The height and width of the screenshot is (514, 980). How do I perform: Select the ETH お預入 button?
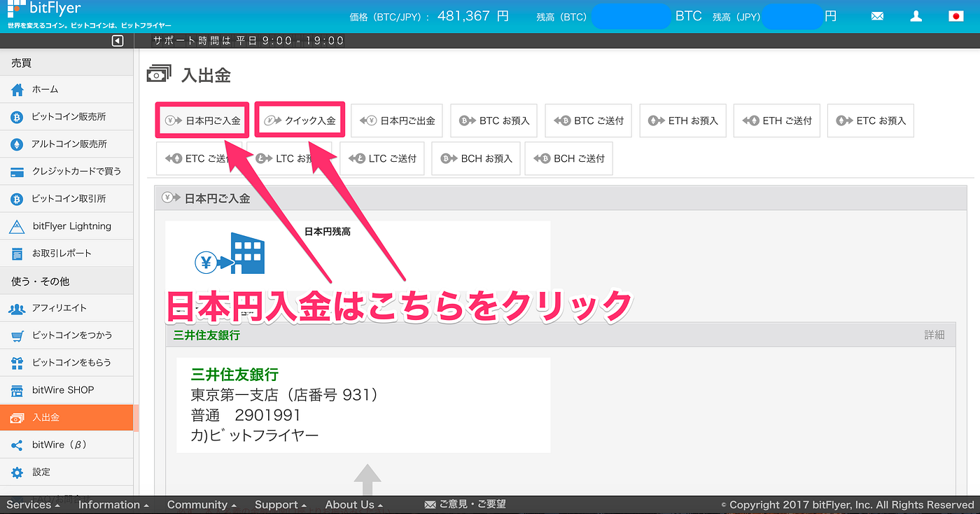click(683, 120)
